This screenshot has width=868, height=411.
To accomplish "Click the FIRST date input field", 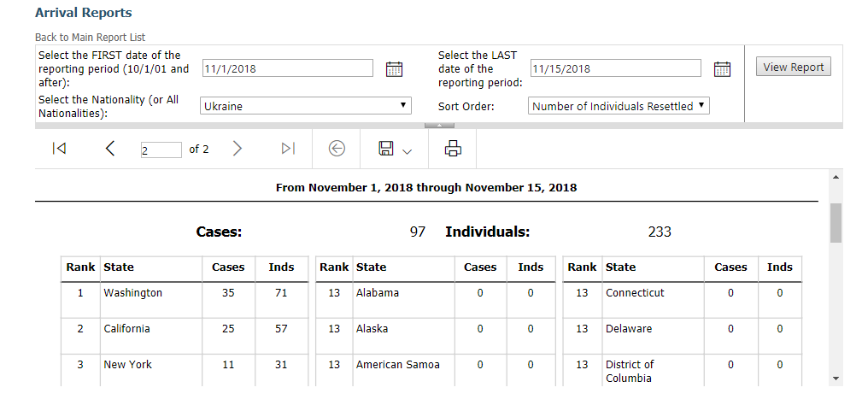I will (x=288, y=68).
